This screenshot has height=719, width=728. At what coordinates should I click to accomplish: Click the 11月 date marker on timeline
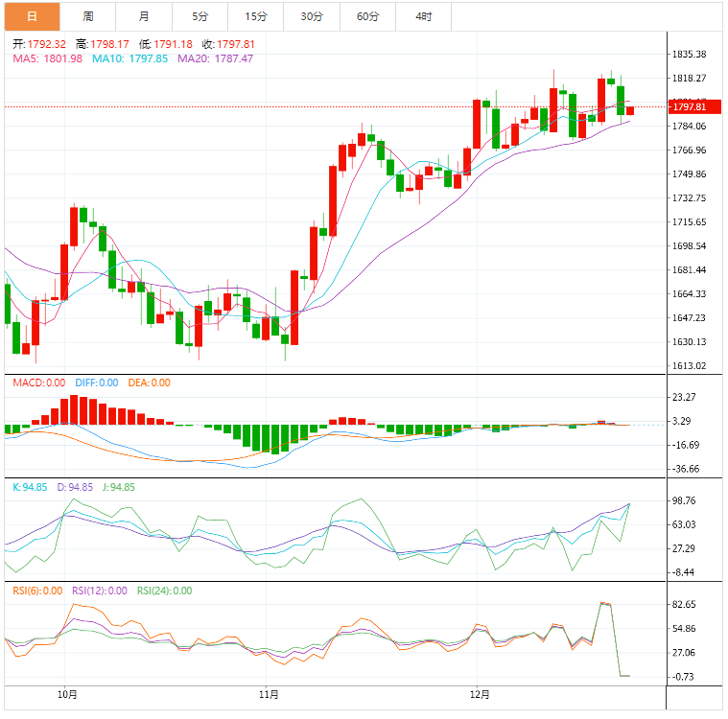coord(269,693)
